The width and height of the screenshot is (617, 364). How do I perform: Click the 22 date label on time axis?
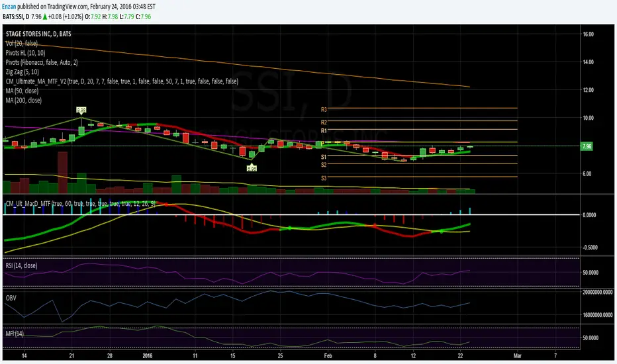460,356
